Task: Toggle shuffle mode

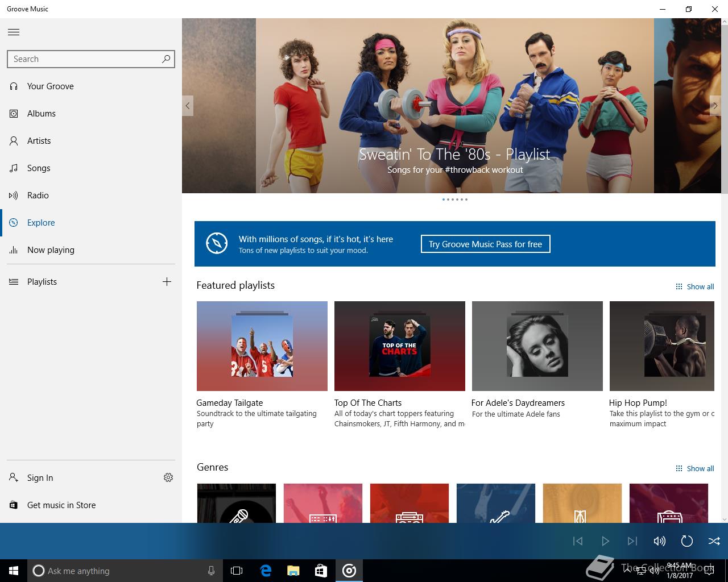Action: 714,541
